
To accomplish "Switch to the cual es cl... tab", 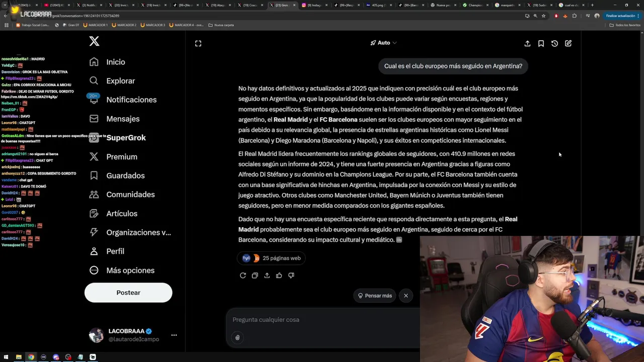I will (x=572, y=5).
